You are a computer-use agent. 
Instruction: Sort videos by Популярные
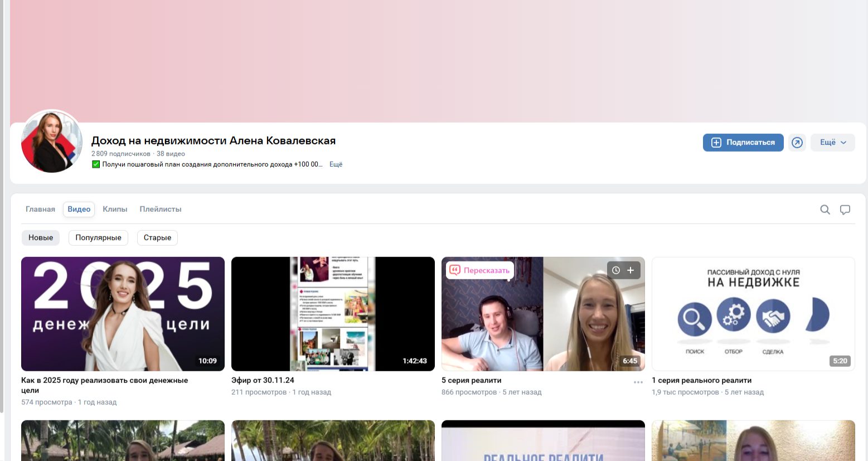click(x=98, y=237)
